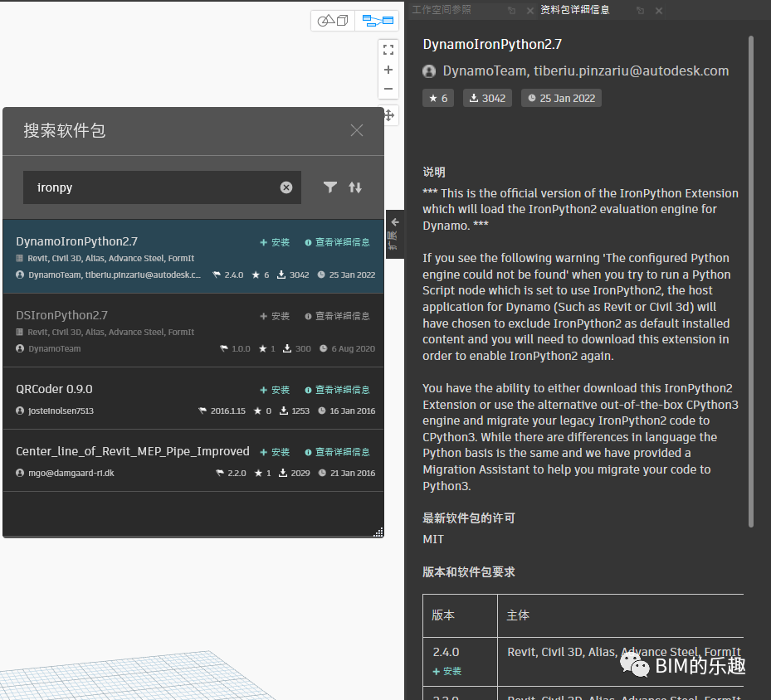Activate the pan tool icon
771x700 pixels.
point(388,114)
